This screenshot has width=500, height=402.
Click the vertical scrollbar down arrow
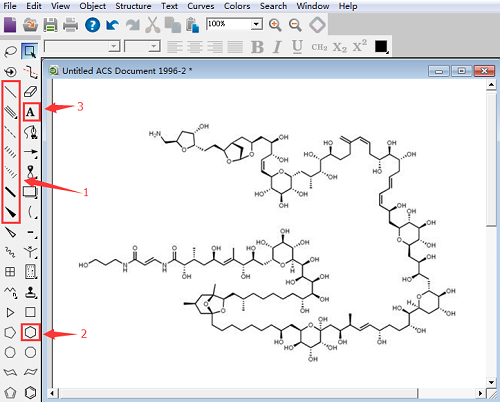pos(491,382)
